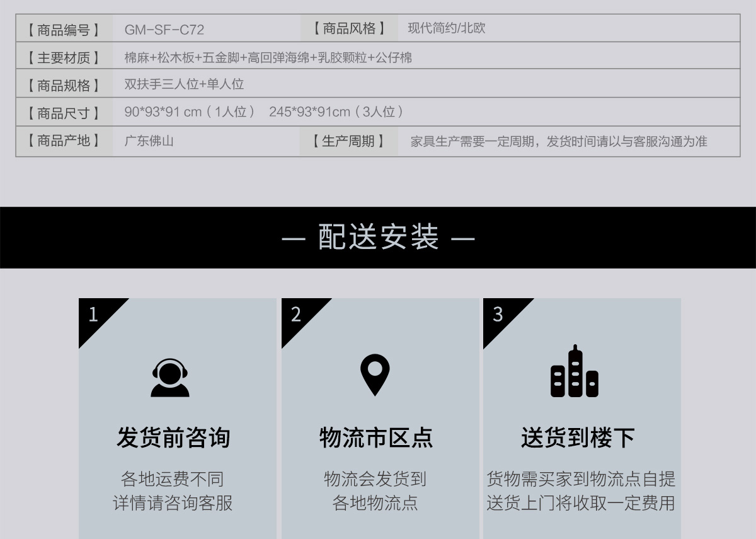Select the 物流市区点 heading
The width and height of the screenshot is (756, 539).
[x=376, y=438]
